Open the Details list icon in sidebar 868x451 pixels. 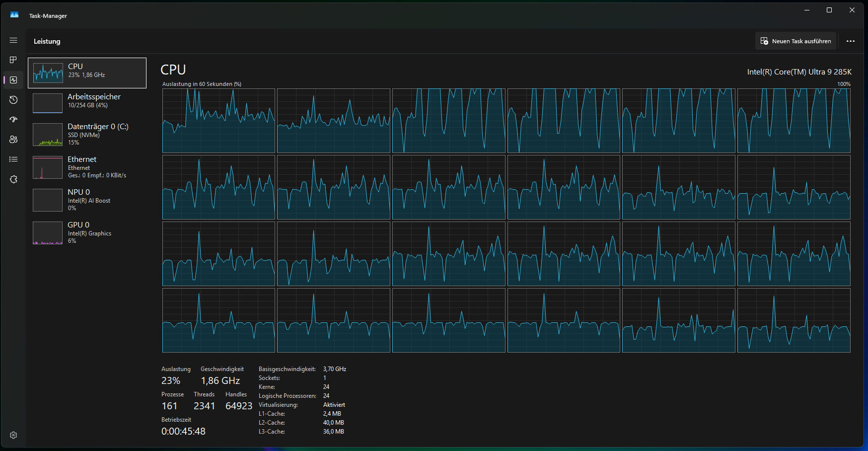pyautogui.click(x=13, y=159)
